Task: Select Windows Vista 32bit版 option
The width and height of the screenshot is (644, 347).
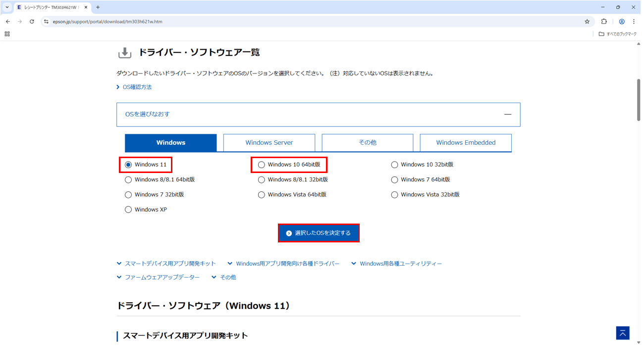Action: coord(395,194)
